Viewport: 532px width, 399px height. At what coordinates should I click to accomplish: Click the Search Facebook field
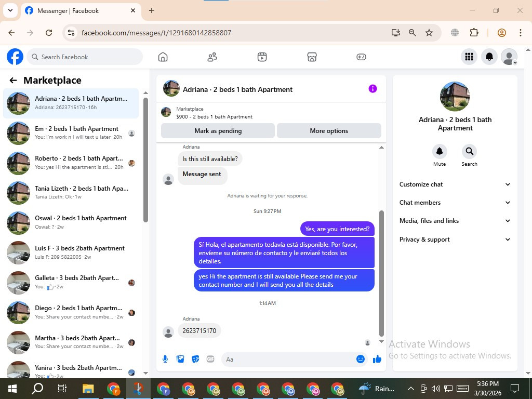tap(85, 57)
